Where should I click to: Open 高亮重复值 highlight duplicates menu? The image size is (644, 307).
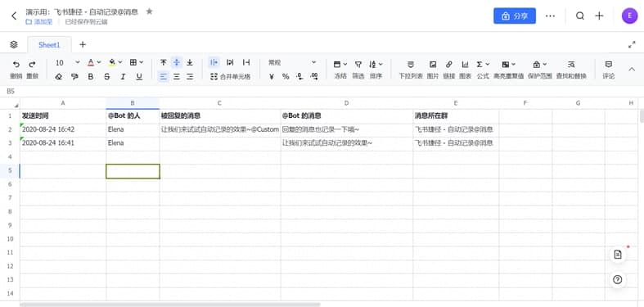point(508,69)
